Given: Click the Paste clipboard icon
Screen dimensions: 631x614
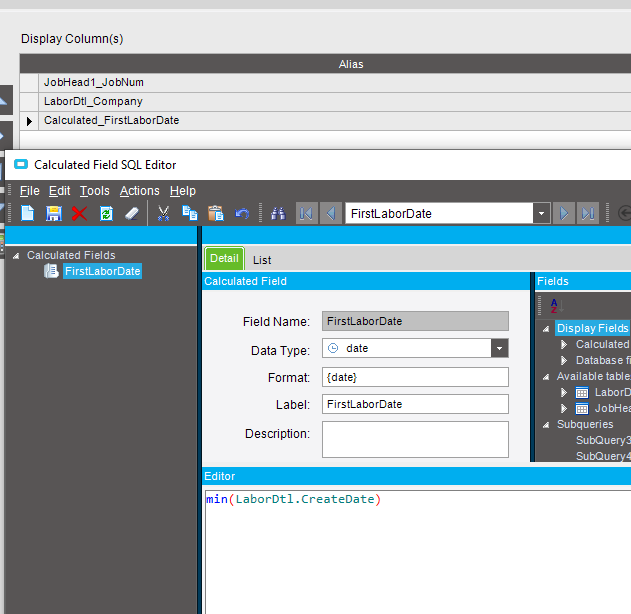Looking at the screenshot, I should 216,213.
